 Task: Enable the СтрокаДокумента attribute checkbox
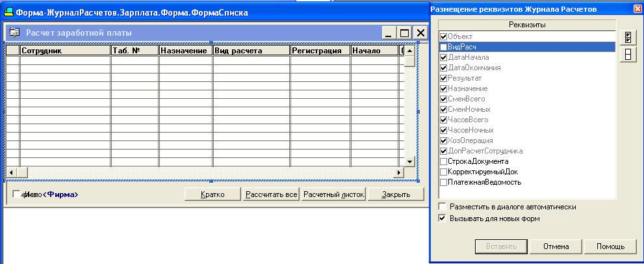point(443,161)
